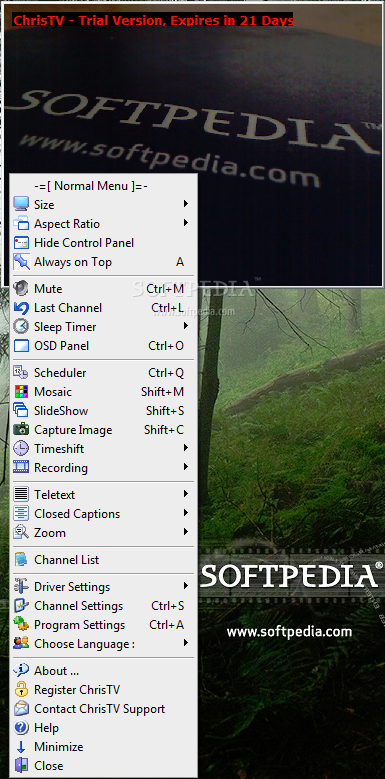Click the question mark Help icon
This screenshot has width=385, height=779.
[21, 728]
